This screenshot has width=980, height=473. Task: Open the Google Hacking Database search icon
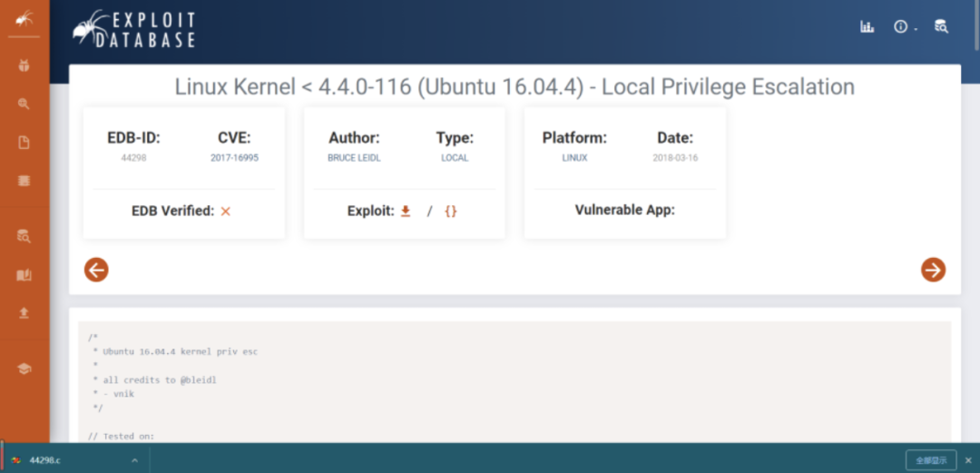point(24,103)
